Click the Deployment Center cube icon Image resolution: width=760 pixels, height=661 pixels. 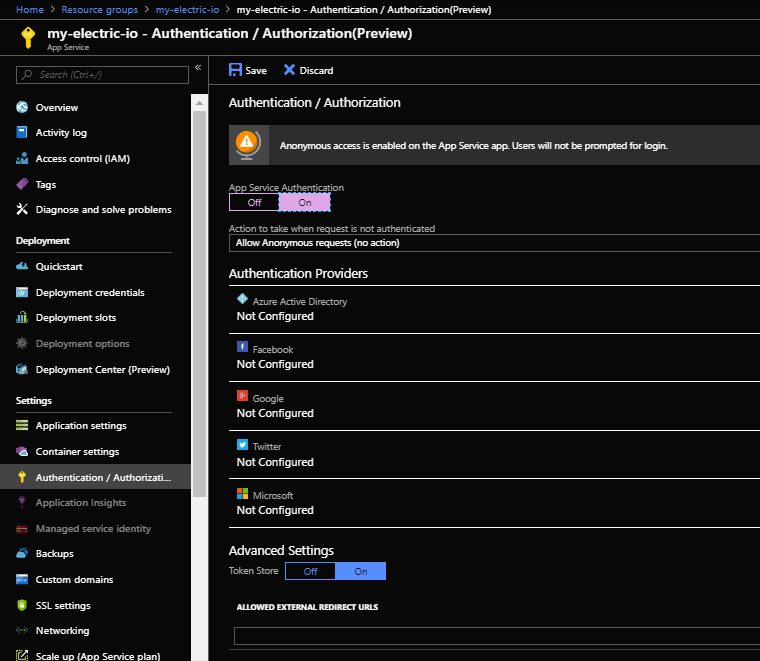tap(22, 369)
